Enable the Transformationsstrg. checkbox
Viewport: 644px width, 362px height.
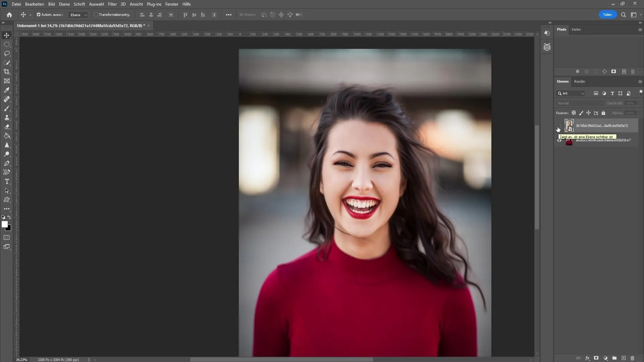[x=96, y=15]
